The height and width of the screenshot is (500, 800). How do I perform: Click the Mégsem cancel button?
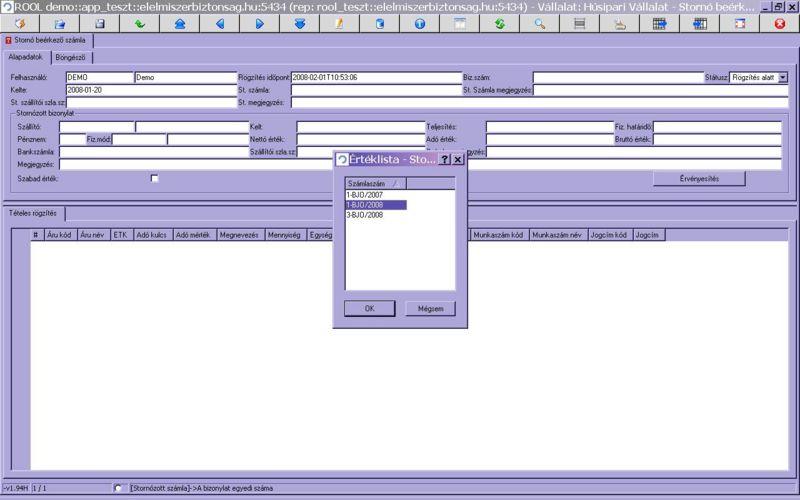pos(430,308)
